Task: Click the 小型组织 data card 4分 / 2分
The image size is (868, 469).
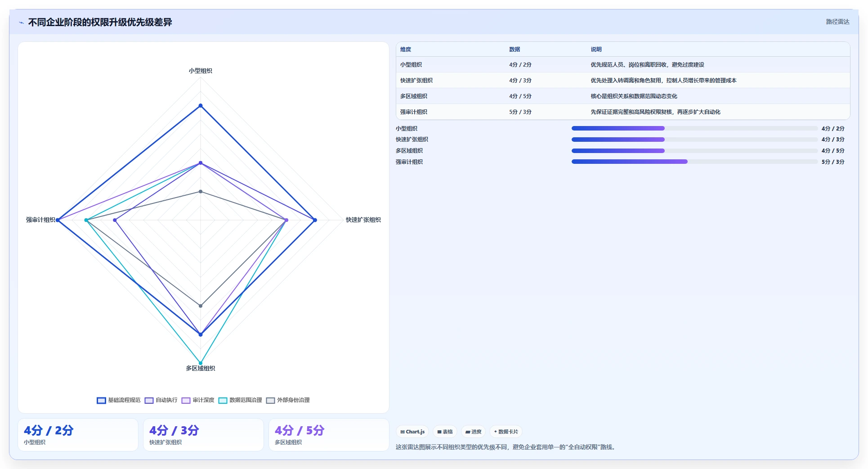Action: click(x=78, y=435)
